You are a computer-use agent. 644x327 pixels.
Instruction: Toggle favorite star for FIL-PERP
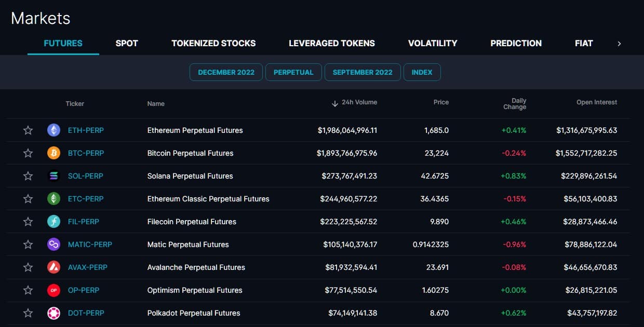coord(28,222)
